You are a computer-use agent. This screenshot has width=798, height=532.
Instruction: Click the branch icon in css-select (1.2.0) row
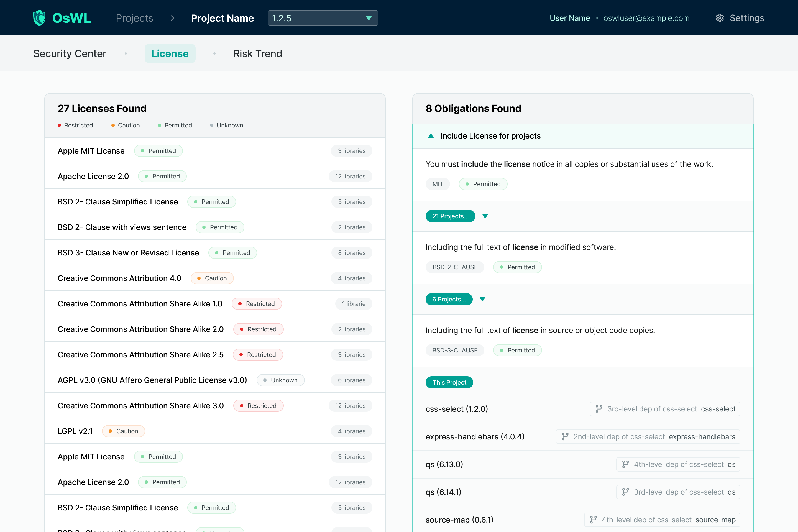pos(599,409)
